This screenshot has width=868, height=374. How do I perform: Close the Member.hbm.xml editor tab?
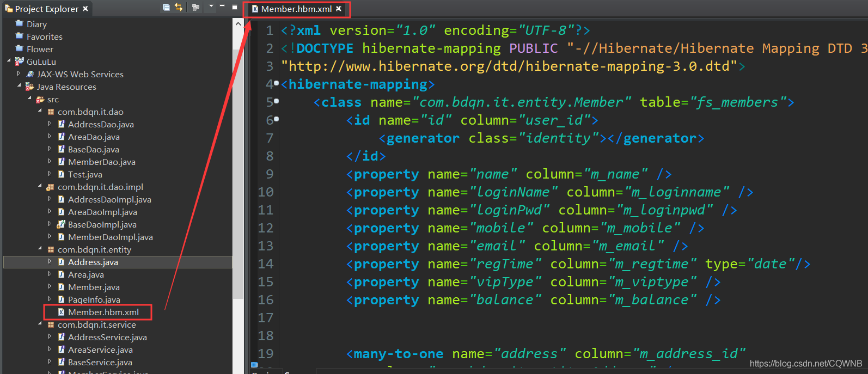[339, 9]
